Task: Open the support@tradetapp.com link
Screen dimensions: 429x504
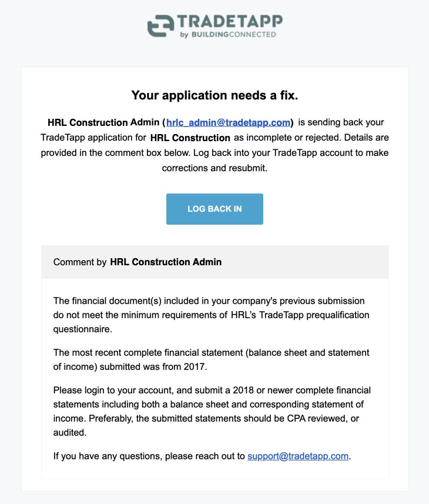Action: point(298,456)
